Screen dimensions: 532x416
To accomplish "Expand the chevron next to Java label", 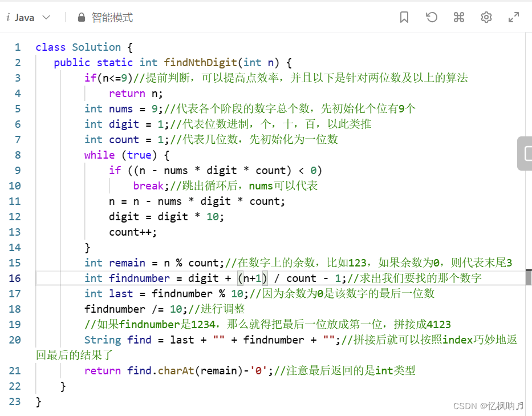I will pyautogui.click(x=46, y=17).
